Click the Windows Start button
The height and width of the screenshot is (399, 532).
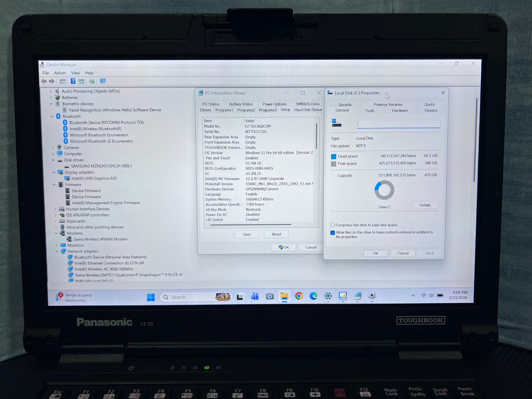(151, 297)
